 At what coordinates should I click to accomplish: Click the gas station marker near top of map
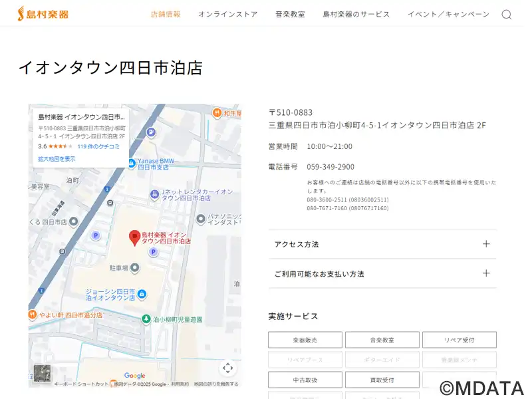tap(152, 132)
